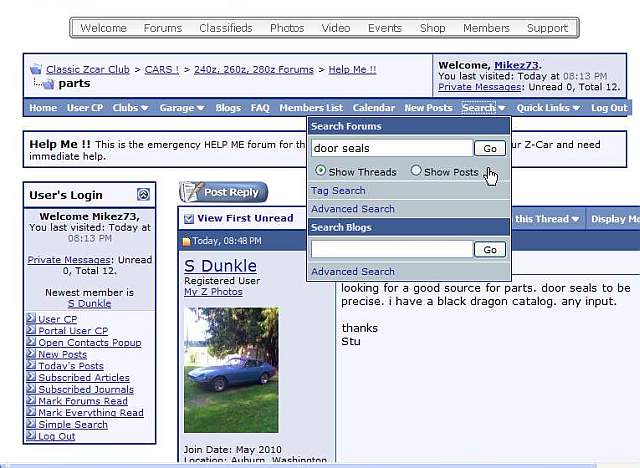
Task: Open Support in the top menu
Action: [x=547, y=28]
